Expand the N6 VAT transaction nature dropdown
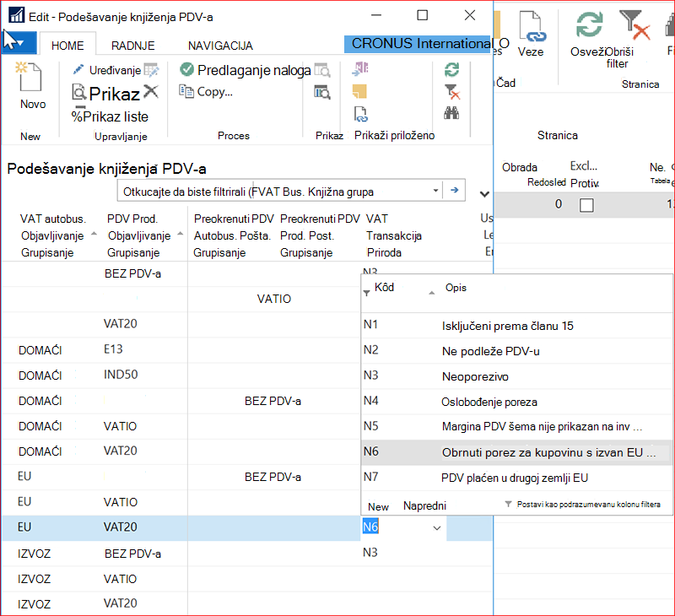 (436, 527)
